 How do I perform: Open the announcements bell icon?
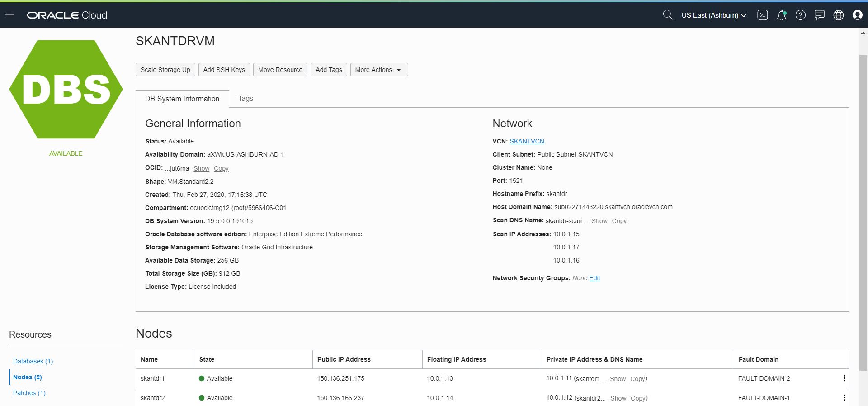point(782,15)
